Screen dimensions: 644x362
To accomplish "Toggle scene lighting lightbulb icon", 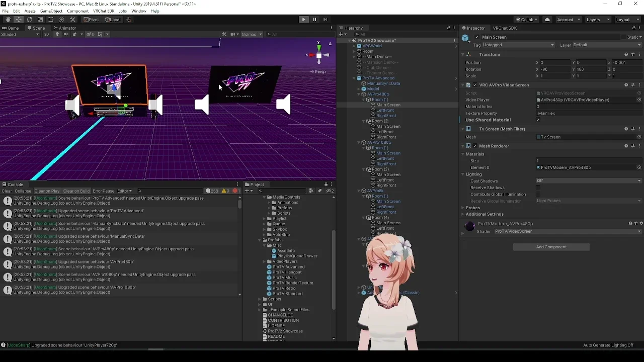I will (57, 34).
